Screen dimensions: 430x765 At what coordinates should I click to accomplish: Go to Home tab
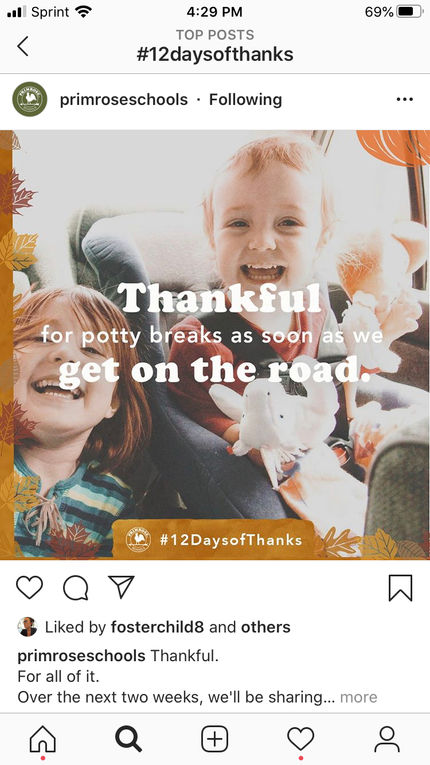pos(43,739)
